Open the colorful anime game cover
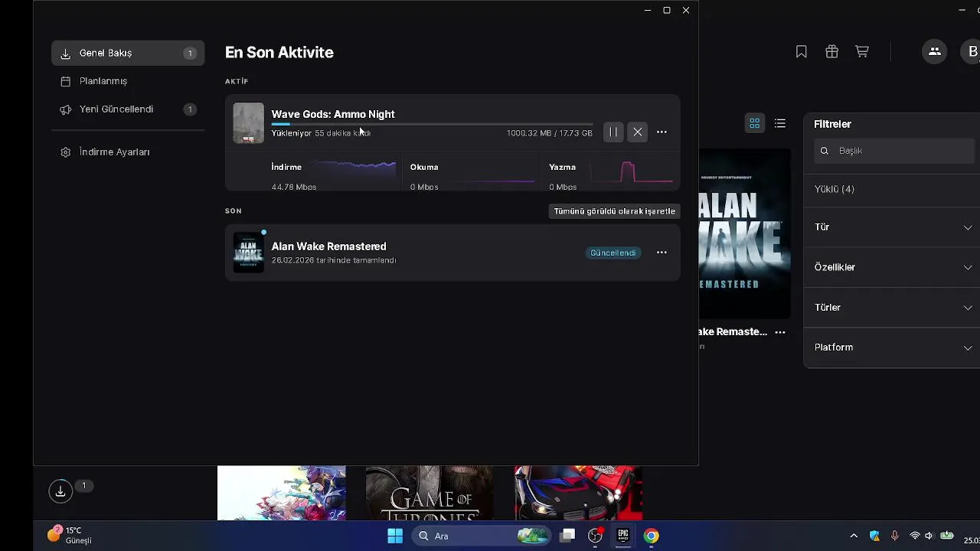This screenshot has width=980, height=551. pyautogui.click(x=281, y=493)
